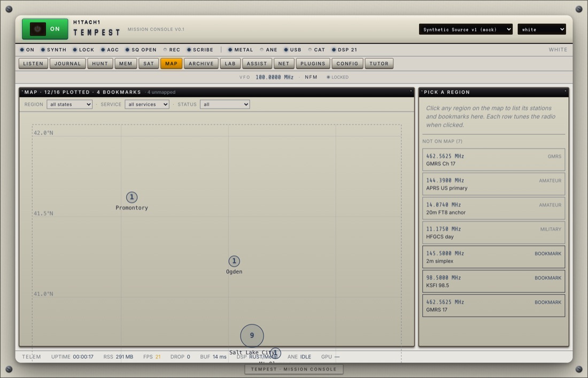
Task: Open the LISTEN tab
Action: (33, 64)
